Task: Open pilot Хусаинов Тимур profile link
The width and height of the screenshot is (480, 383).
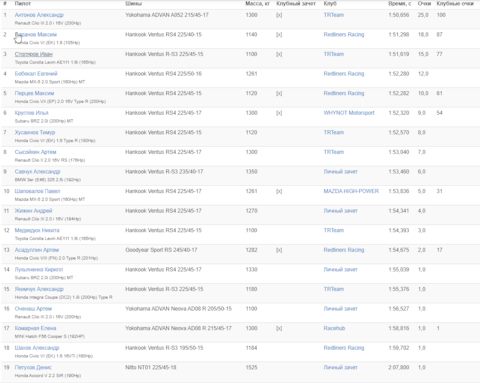Action: pos(35,132)
